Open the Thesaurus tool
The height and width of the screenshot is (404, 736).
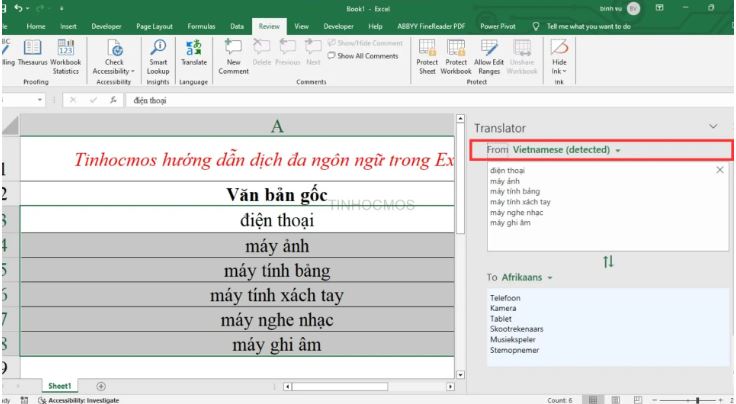point(32,53)
